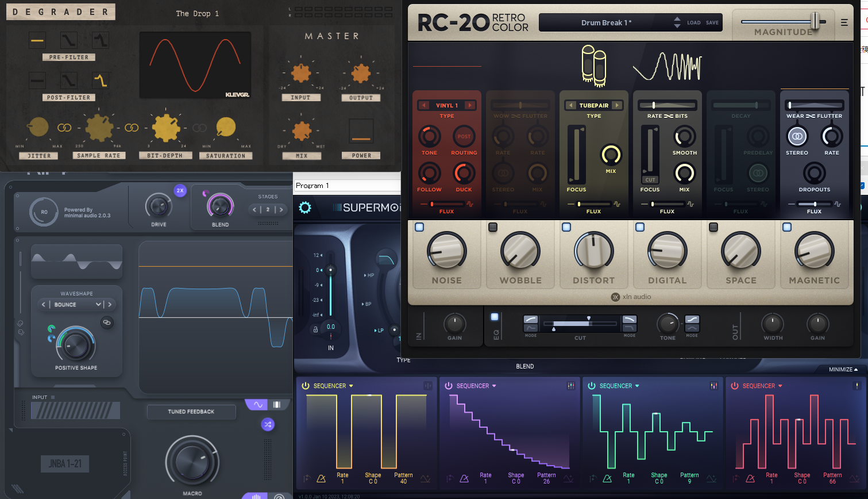Toggle power on the red sequencer
This screenshot has height=499, width=868.
[735, 386]
